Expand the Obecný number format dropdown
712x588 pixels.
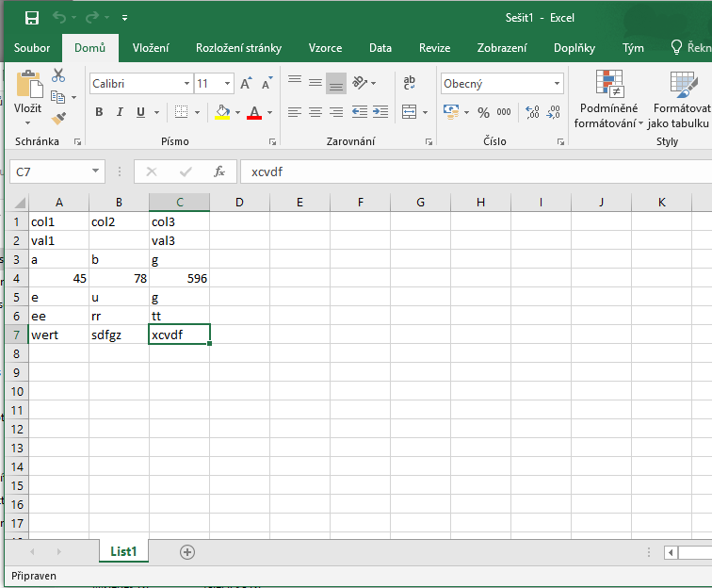(558, 84)
